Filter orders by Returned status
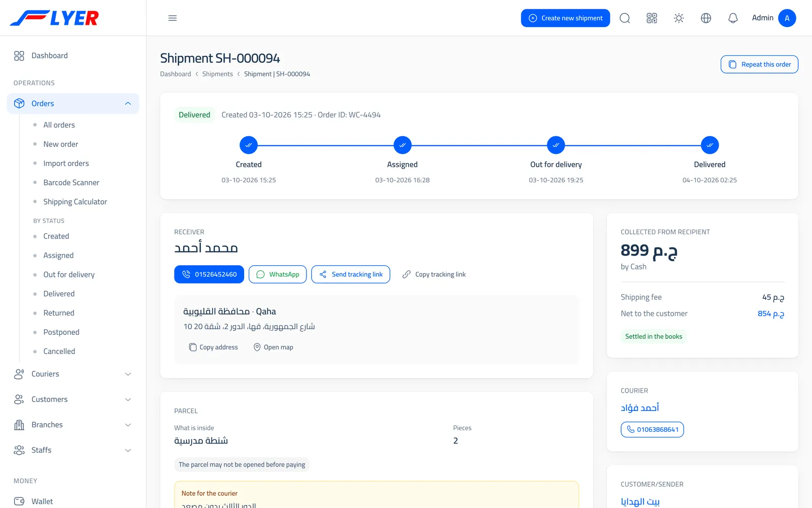The height and width of the screenshot is (508, 812). (x=59, y=313)
